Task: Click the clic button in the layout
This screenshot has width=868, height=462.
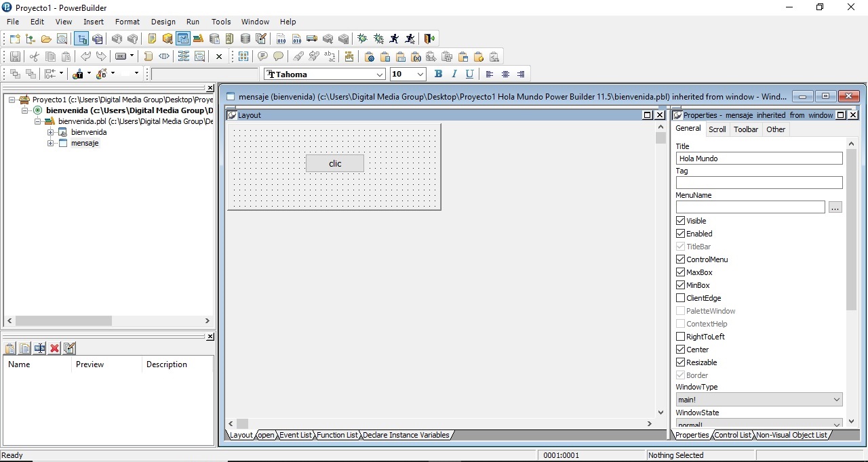Action: coord(334,163)
